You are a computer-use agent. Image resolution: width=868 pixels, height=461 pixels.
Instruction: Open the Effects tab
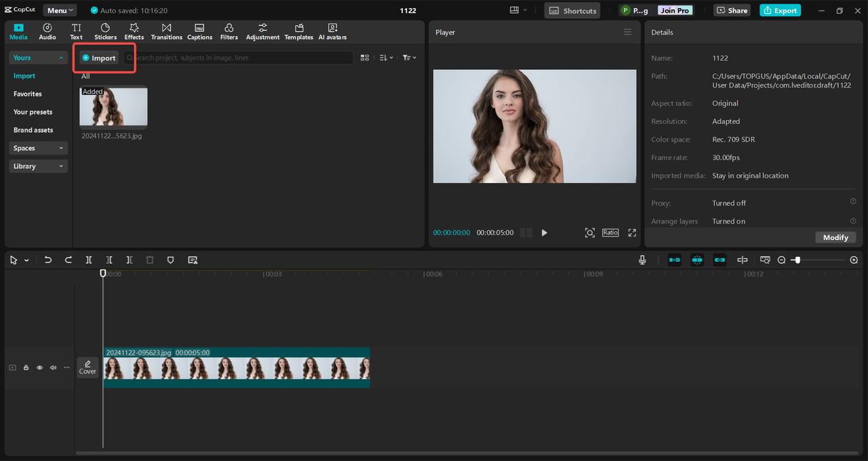[x=134, y=32]
